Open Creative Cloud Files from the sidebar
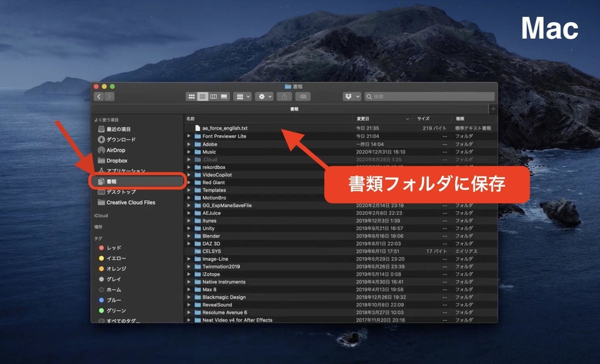 (x=125, y=202)
